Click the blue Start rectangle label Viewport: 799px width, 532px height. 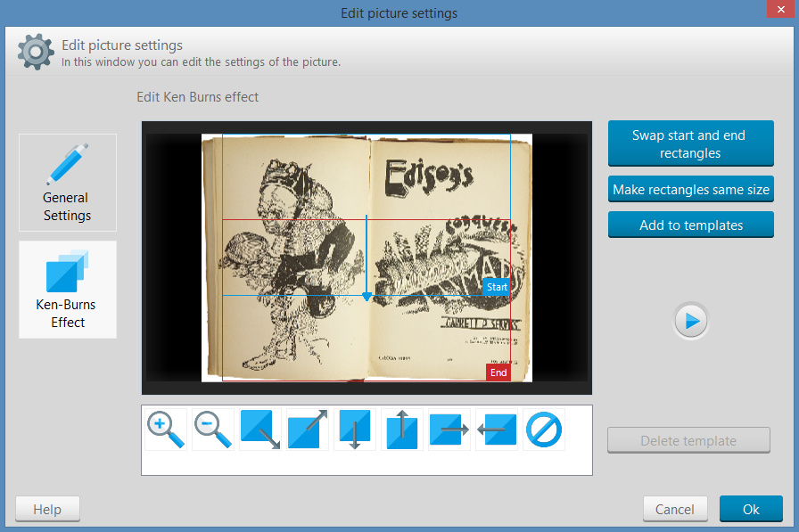coord(497,287)
